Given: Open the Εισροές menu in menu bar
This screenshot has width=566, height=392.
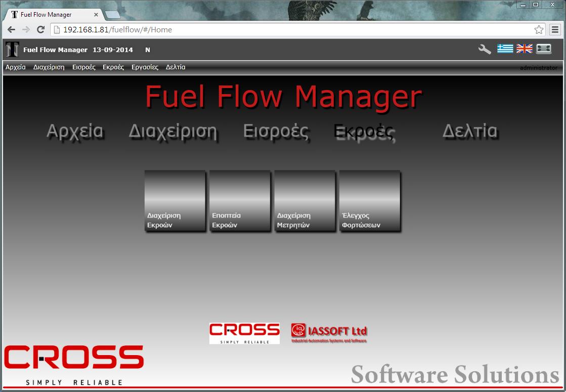Looking at the screenshot, I should (84, 67).
